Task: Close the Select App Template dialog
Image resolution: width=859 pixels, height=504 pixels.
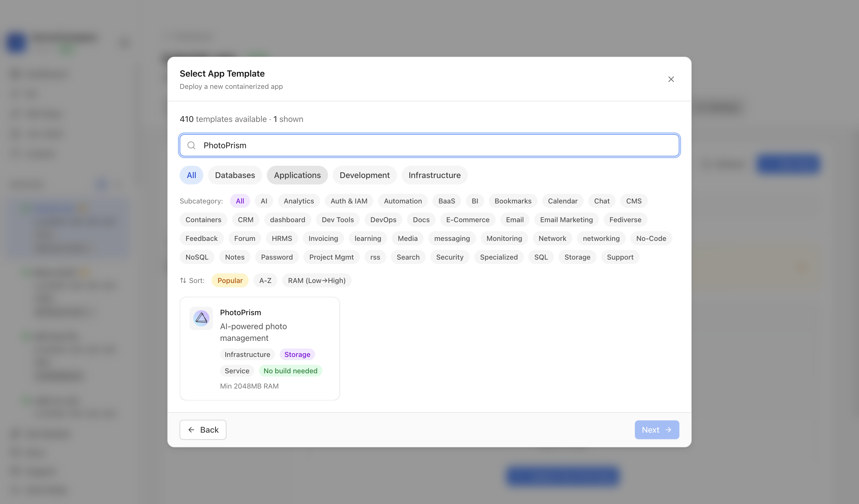Action: [x=671, y=79]
